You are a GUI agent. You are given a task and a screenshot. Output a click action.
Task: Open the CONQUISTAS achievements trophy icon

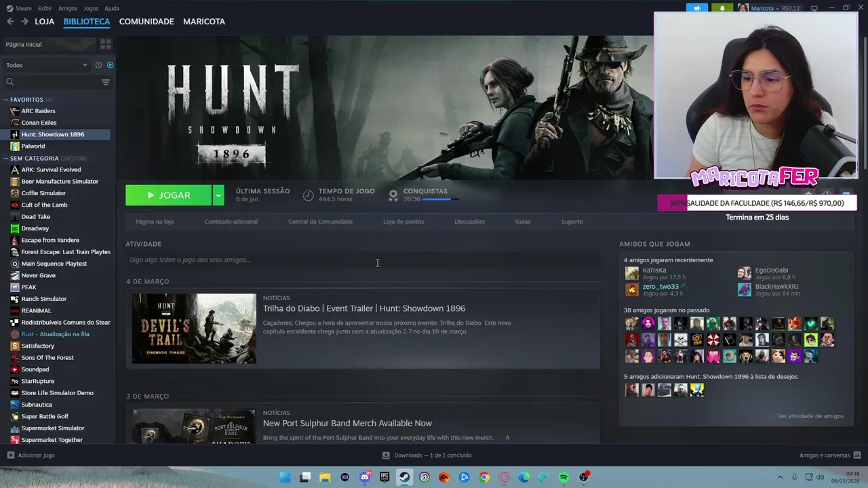coord(393,195)
